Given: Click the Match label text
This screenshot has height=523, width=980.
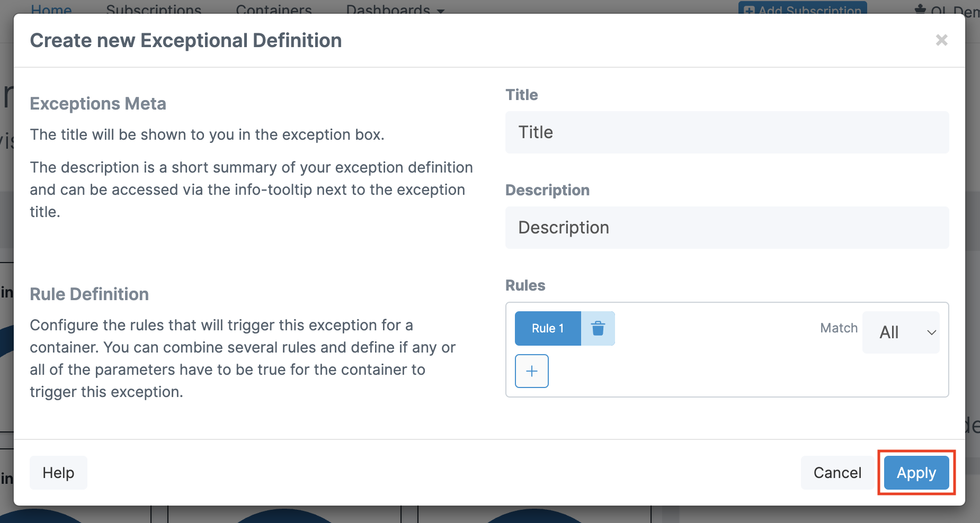Looking at the screenshot, I should click(x=839, y=328).
